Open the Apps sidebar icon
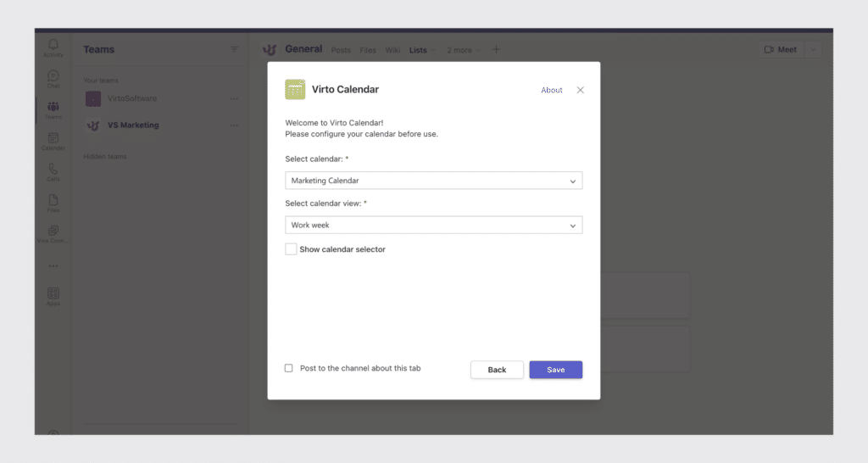868x463 pixels. coord(53,296)
